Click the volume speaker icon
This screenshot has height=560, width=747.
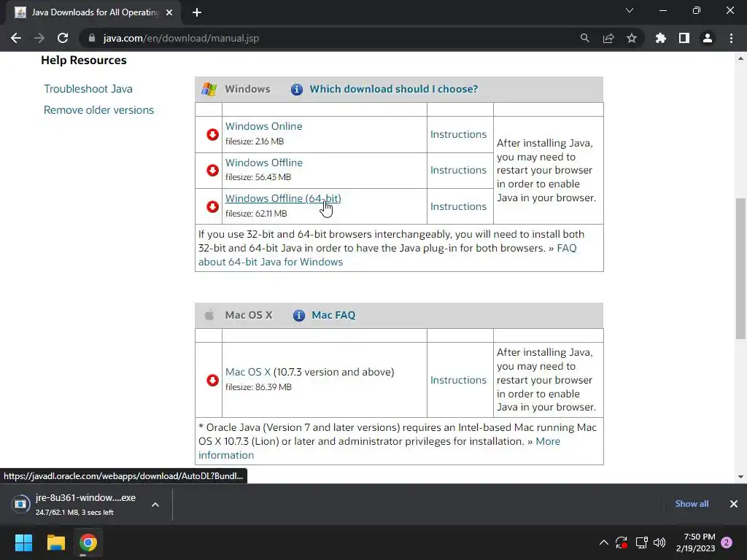(659, 542)
